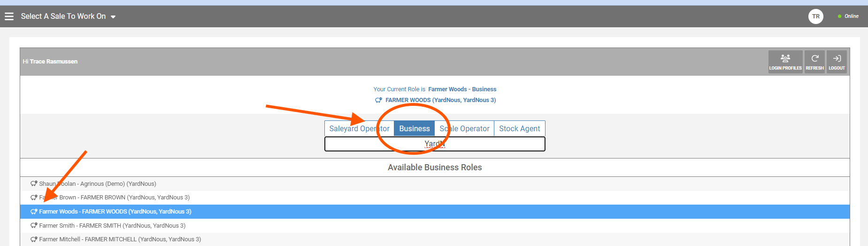Click the livestock icon beside Farmer Mitchell
Screen dimensions: 868x246
coord(34,239)
